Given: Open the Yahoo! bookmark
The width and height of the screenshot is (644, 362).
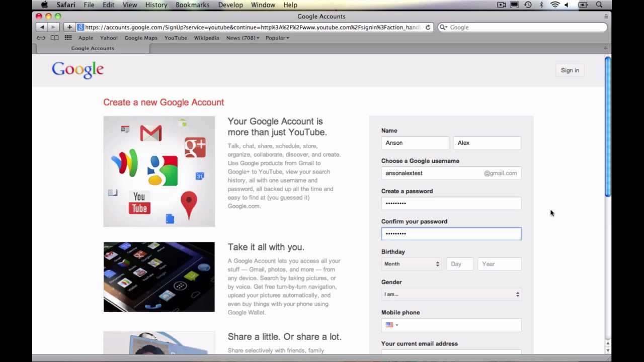Looking at the screenshot, I should pos(109,38).
